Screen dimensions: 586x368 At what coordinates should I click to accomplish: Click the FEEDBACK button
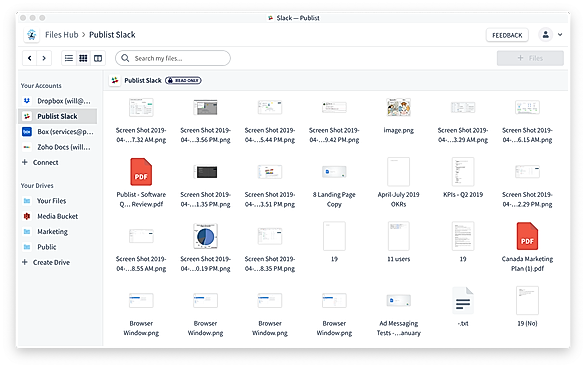click(x=507, y=35)
